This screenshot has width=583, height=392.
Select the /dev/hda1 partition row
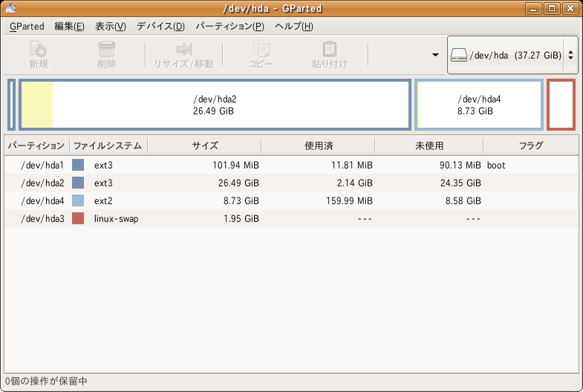coord(291,165)
